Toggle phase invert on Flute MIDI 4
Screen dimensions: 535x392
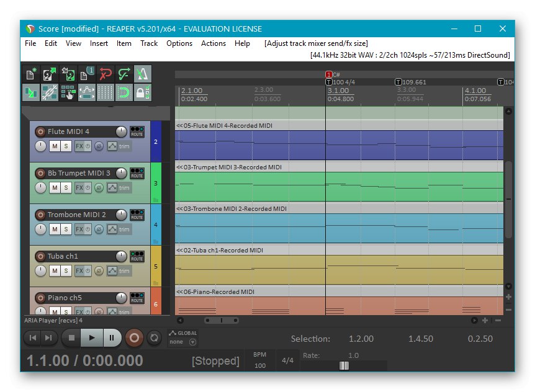point(99,146)
